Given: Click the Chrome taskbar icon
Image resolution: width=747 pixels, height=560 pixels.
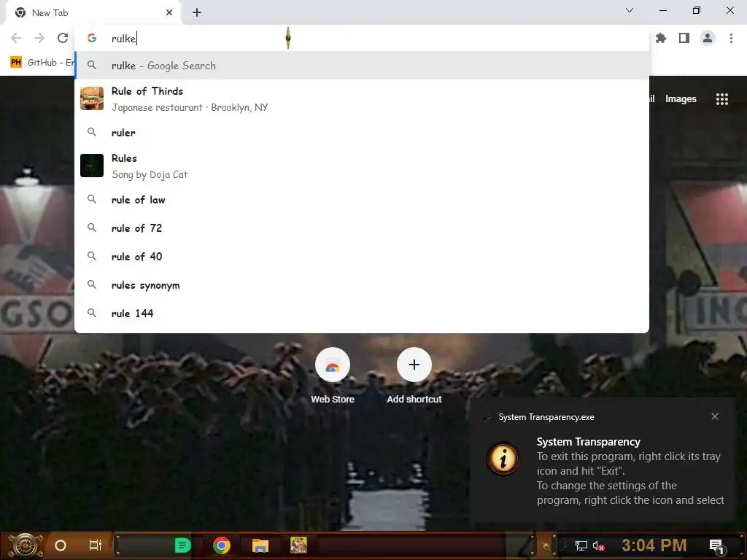Looking at the screenshot, I should [222, 545].
